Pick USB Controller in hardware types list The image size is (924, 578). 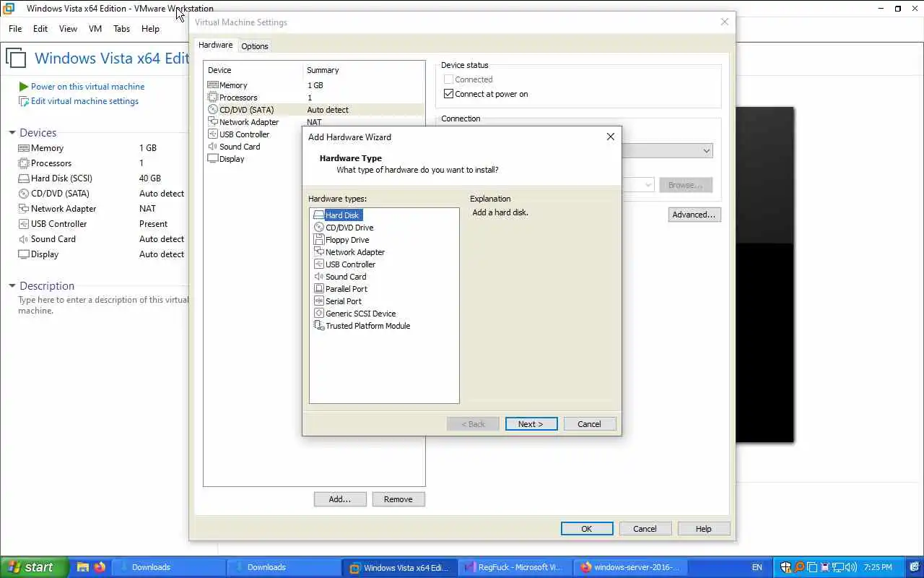pos(344,264)
